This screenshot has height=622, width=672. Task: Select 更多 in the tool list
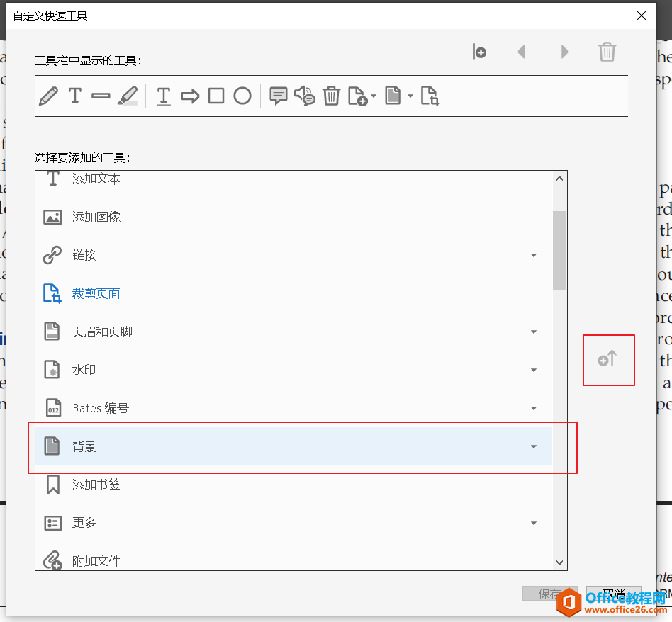point(294,523)
